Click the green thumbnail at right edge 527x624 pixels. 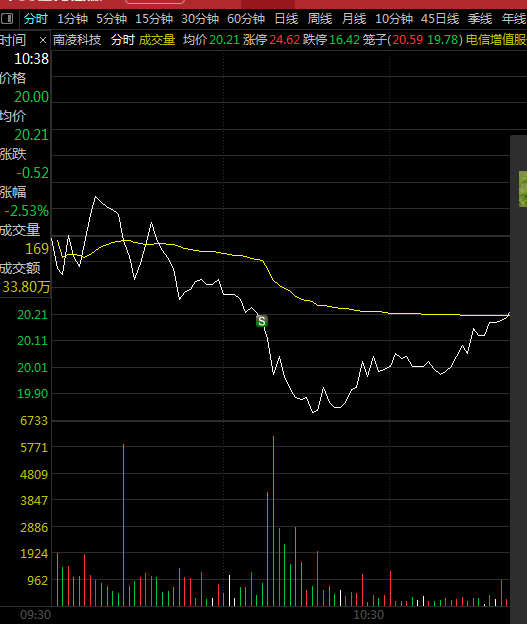click(x=523, y=189)
